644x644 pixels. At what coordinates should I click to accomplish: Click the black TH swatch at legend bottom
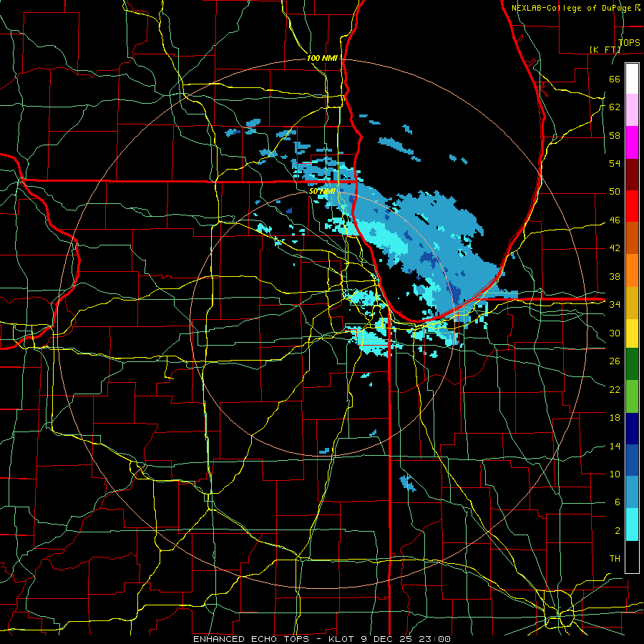pyautogui.click(x=632, y=557)
